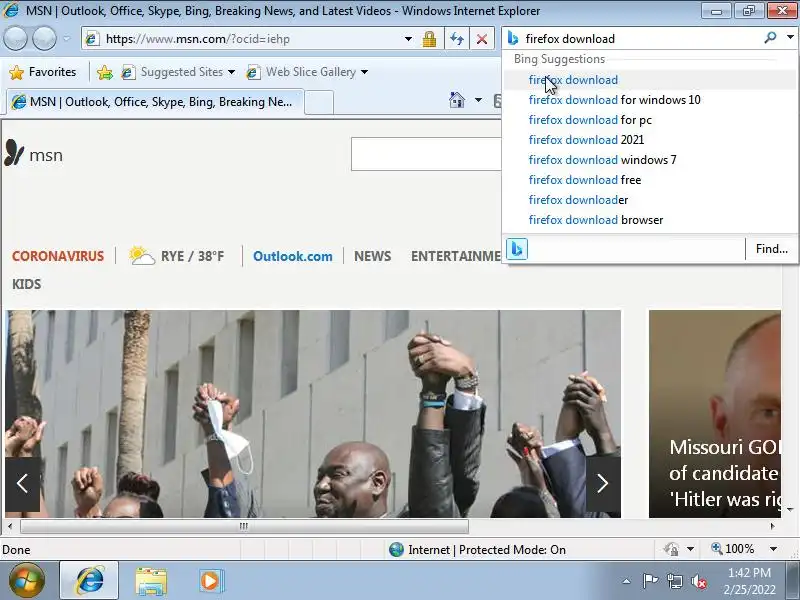The image size is (800, 600).
Task: Open Windows Explorer folder taskbar icon
Action: point(151,581)
